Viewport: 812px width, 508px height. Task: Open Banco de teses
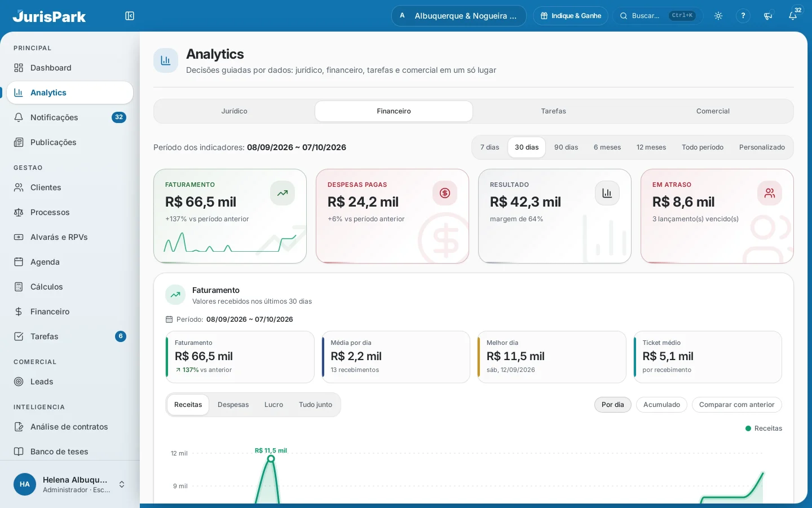(x=70, y=452)
